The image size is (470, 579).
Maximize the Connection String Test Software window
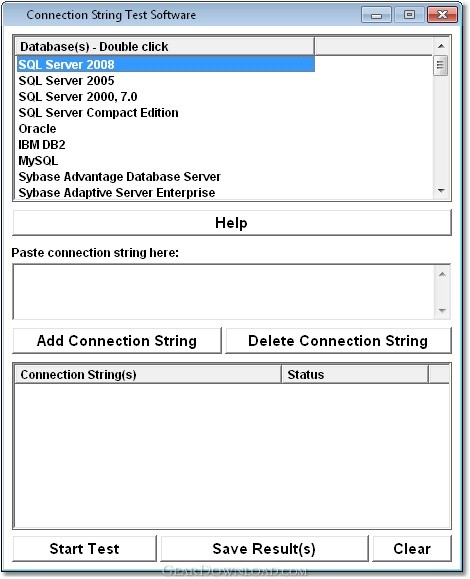point(409,15)
